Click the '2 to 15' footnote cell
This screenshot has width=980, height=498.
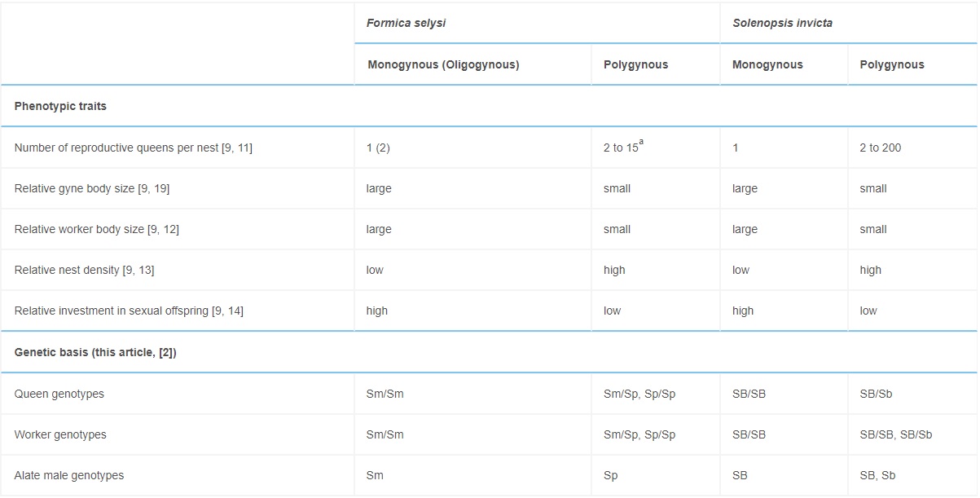(x=623, y=147)
